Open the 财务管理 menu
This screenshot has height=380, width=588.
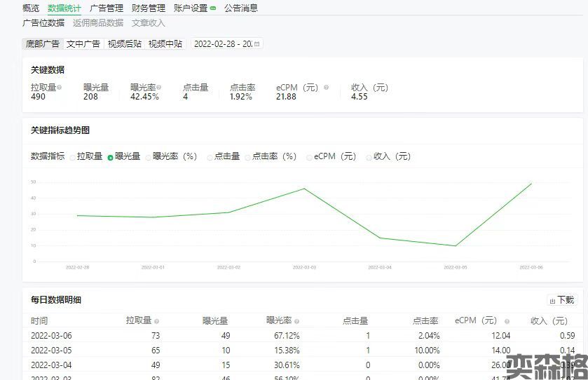tap(149, 8)
